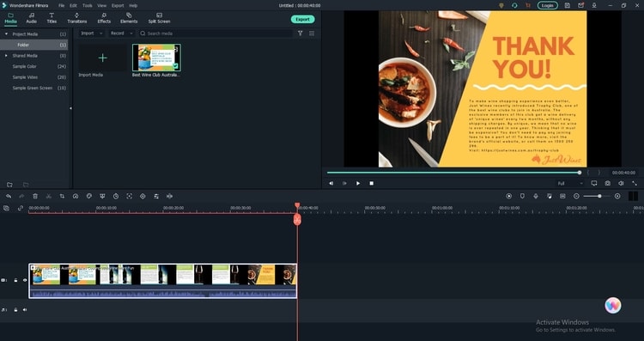The height and width of the screenshot is (341, 644).
Task: Undo the last action in timeline toolbar
Action: click(x=9, y=197)
